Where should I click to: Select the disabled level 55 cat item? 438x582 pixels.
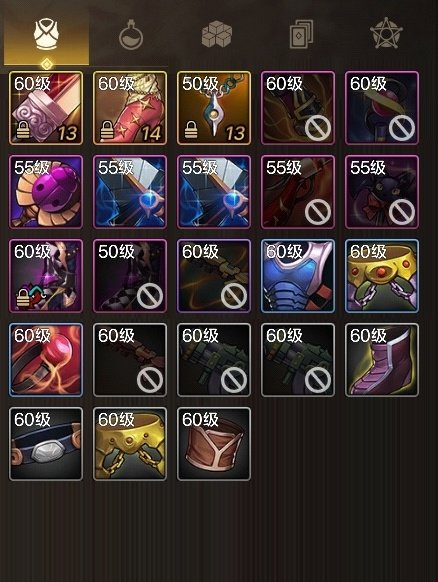point(382,192)
